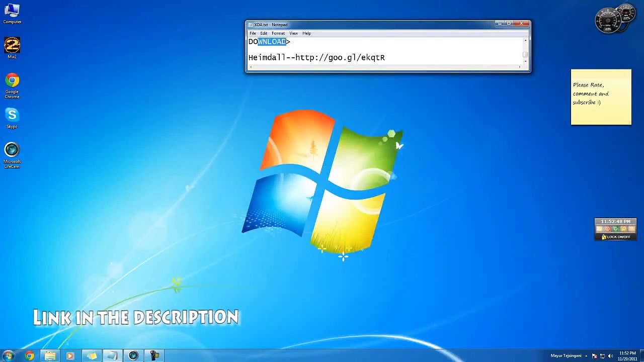Open the Windows Start menu orb

pyautogui.click(x=9, y=355)
